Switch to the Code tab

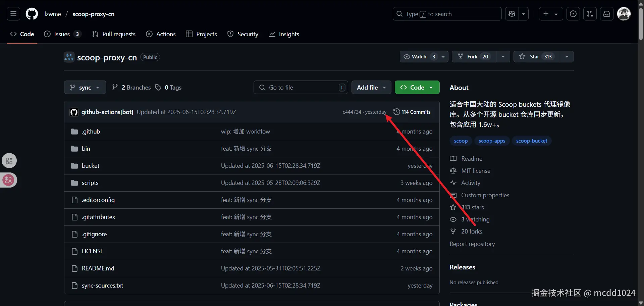[x=22, y=34]
